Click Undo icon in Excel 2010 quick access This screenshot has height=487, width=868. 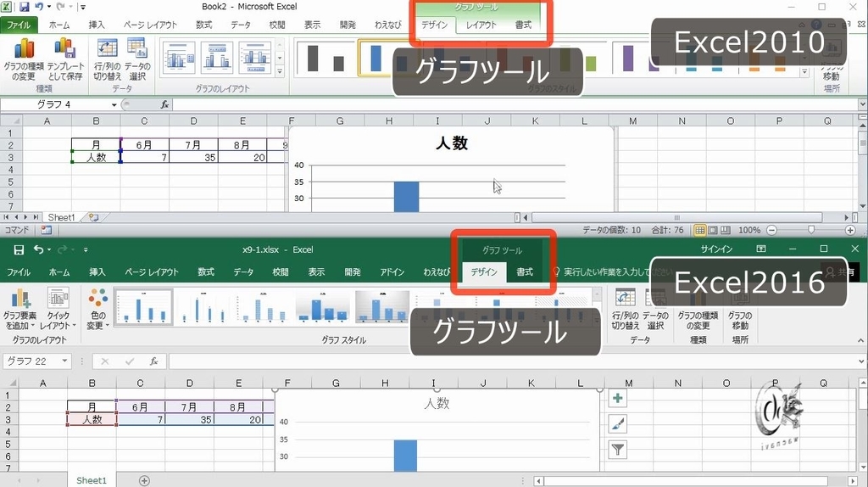click(x=39, y=7)
